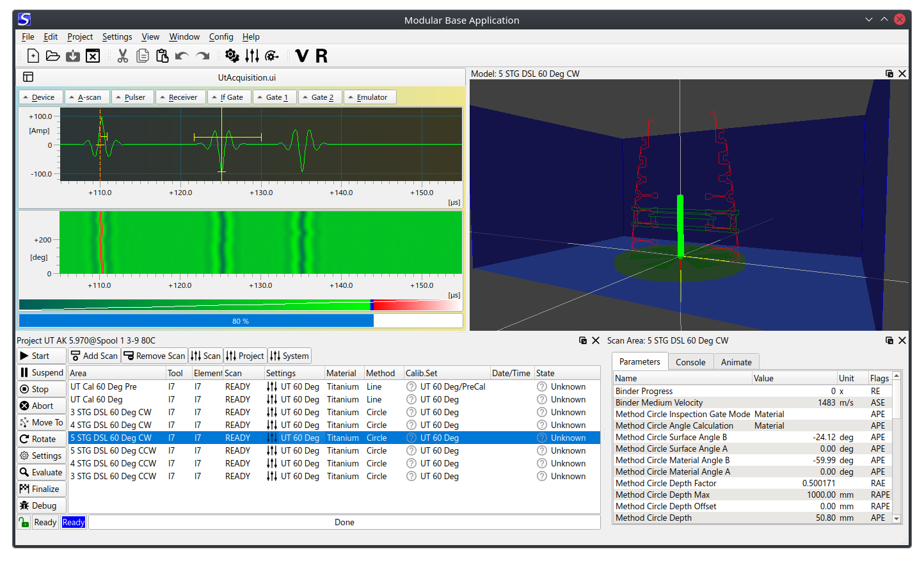Open the Config menu
This screenshot has width=924, height=563.
coord(221,37)
